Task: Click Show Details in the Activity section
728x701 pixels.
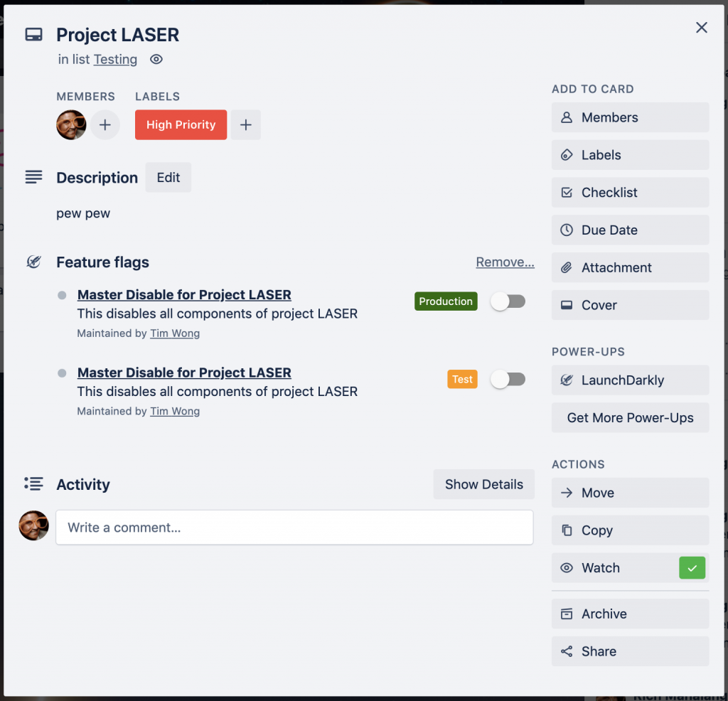Action: point(483,484)
